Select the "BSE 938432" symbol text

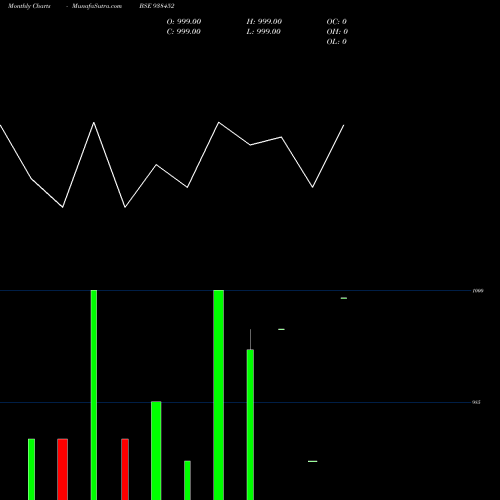(x=157, y=6)
